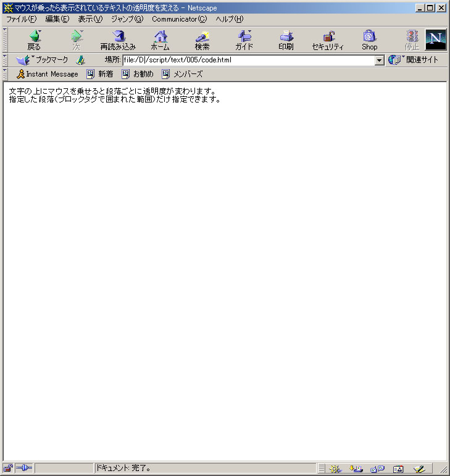Screen dimensions: 450x476
Task: Click the component bar grip in status bar
Action: coord(322,469)
